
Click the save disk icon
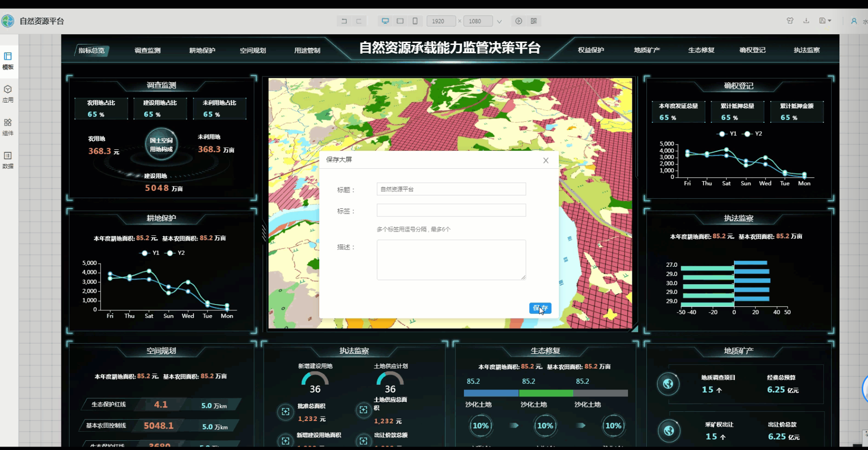823,21
